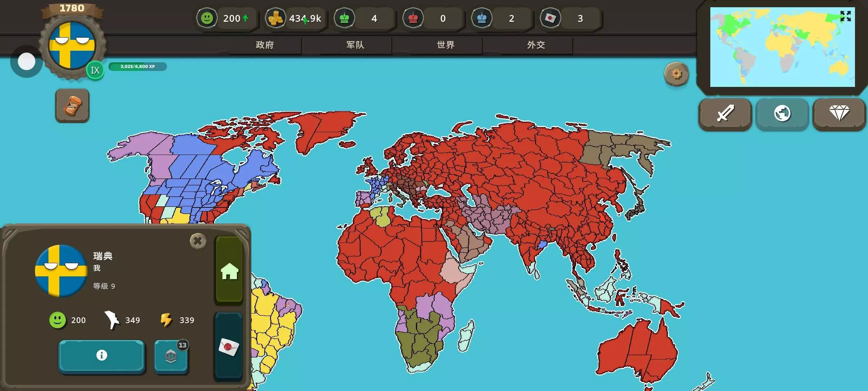Open the 政府 tab

265,45
